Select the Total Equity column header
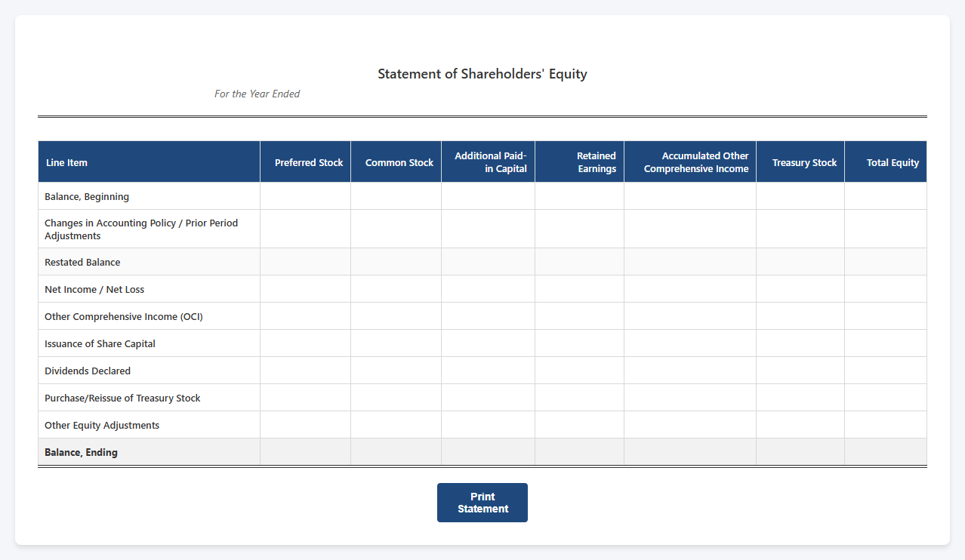 (x=886, y=162)
